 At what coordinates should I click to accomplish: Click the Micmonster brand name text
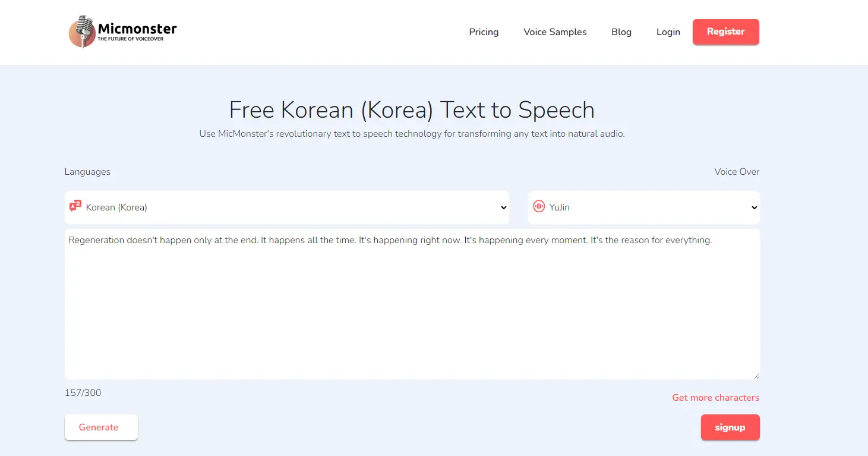[137, 28]
